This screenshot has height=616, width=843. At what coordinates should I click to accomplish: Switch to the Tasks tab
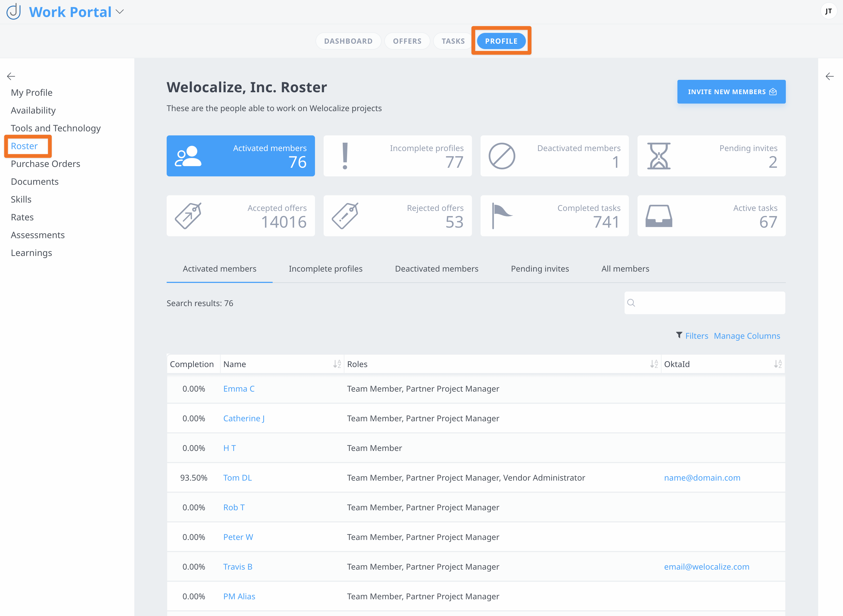tap(453, 41)
